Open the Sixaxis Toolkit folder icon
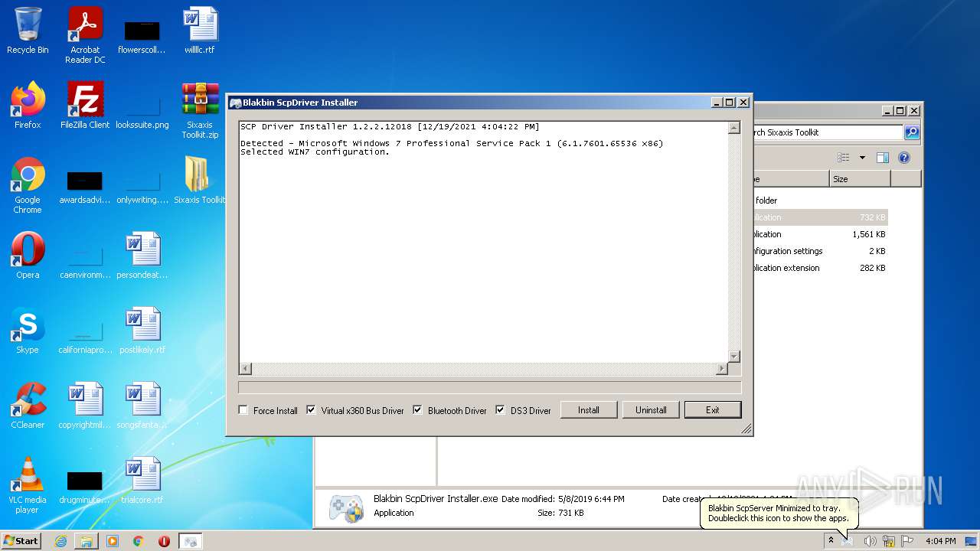980x551 pixels. point(200,181)
